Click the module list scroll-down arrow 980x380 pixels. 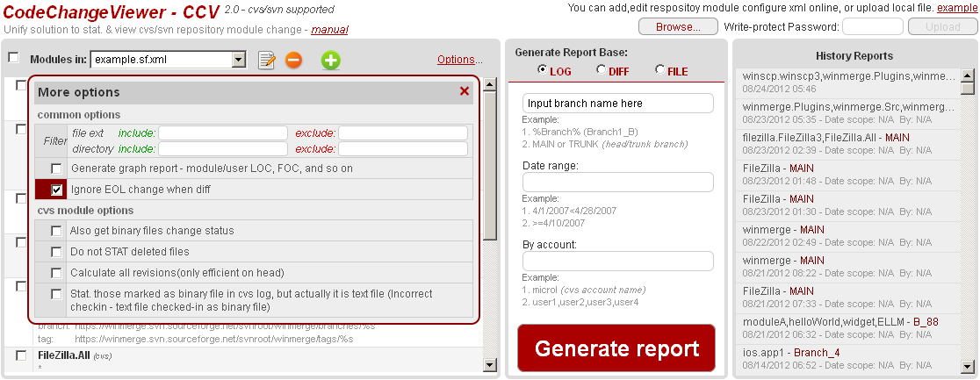click(490, 365)
